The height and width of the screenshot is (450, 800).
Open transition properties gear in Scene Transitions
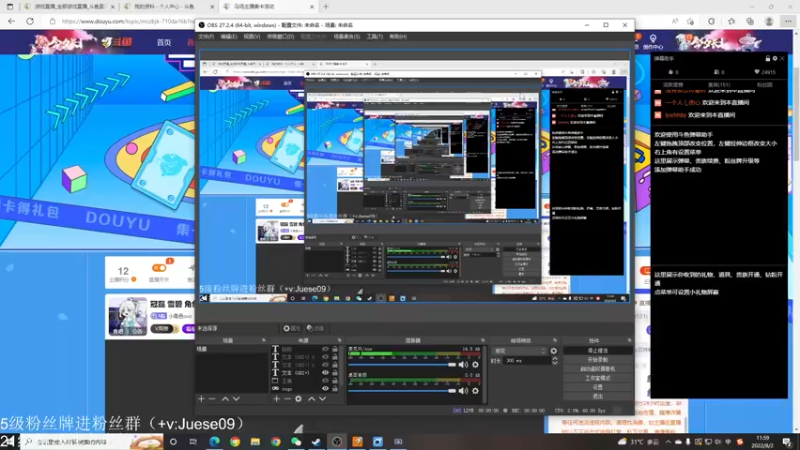(x=554, y=351)
